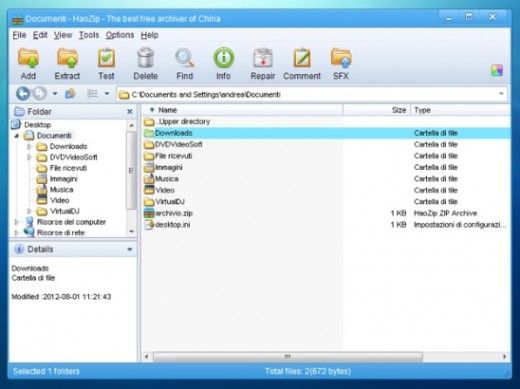Expand the address bar path dropdown
The height and width of the screenshot is (389, 520).
pyautogui.click(x=501, y=94)
